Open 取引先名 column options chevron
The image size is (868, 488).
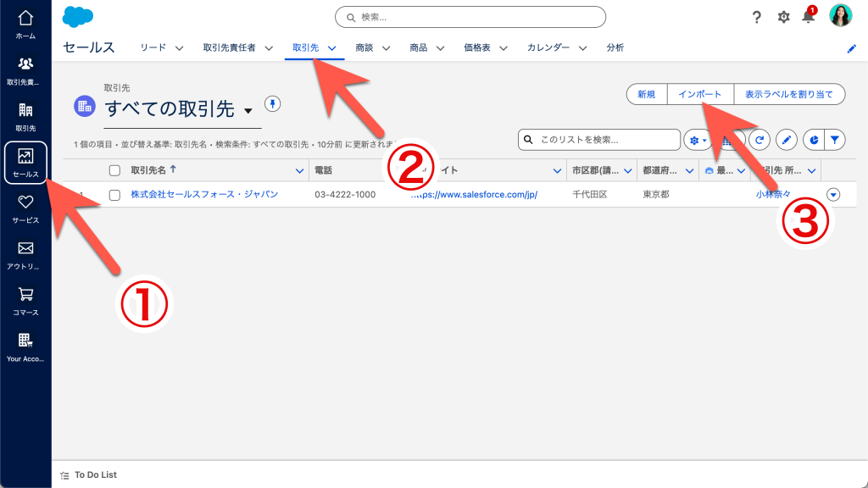tap(299, 171)
